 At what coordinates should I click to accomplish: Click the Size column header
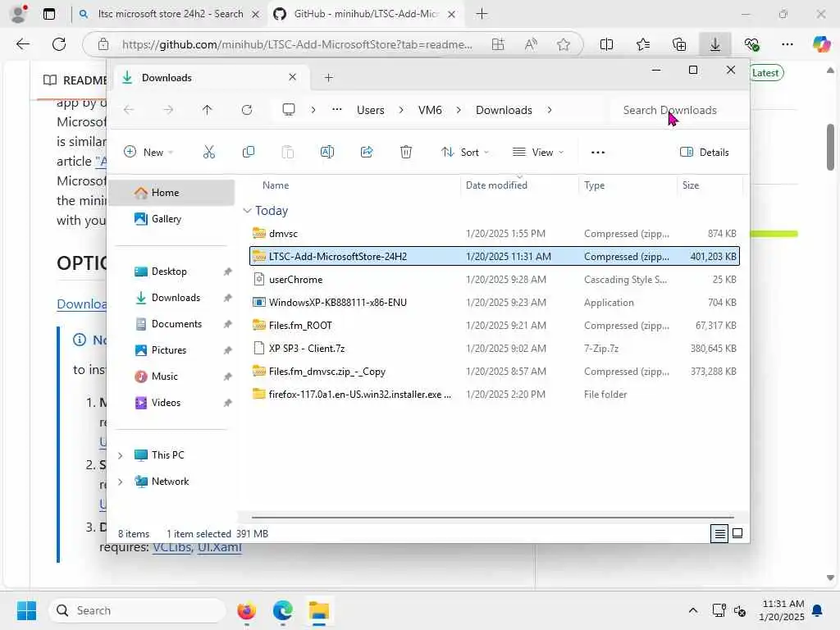(x=691, y=185)
